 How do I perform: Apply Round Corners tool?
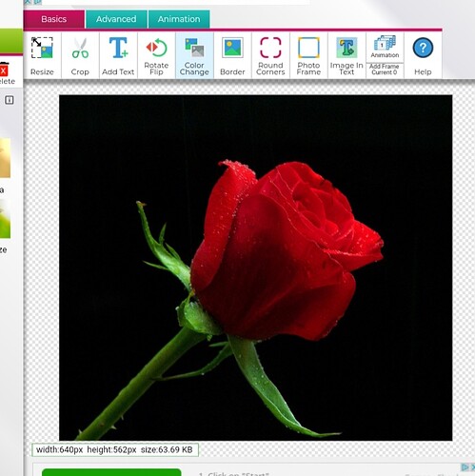270,55
